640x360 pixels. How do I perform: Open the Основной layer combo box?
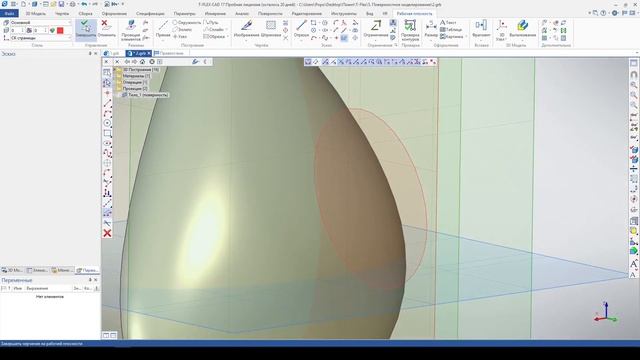click(40, 22)
